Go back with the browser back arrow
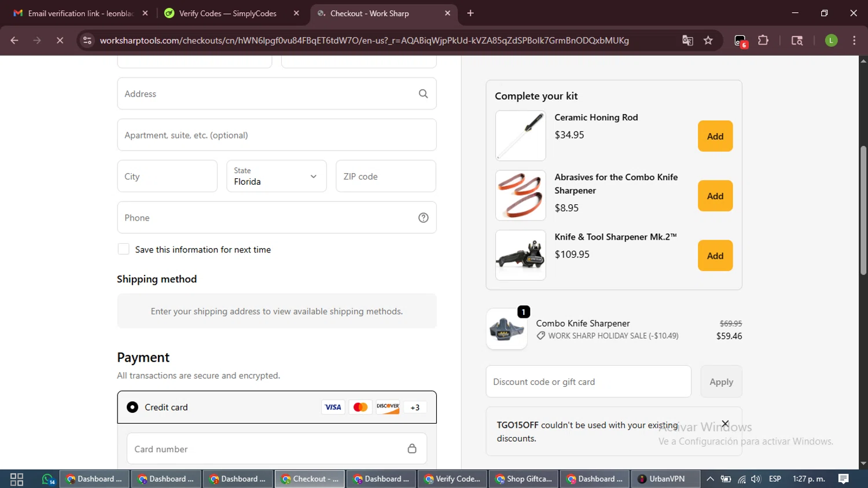The image size is (868, 488). tap(14, 41)
